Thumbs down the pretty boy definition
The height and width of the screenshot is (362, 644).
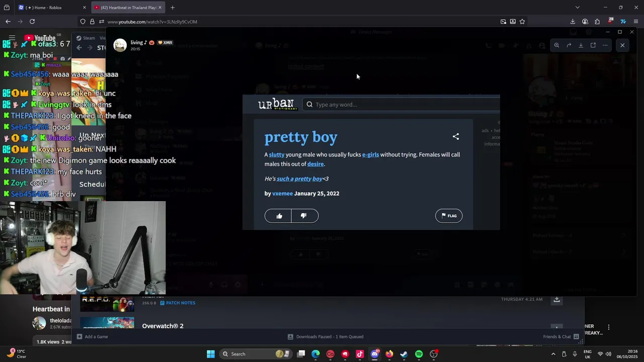tap(304, 216)
